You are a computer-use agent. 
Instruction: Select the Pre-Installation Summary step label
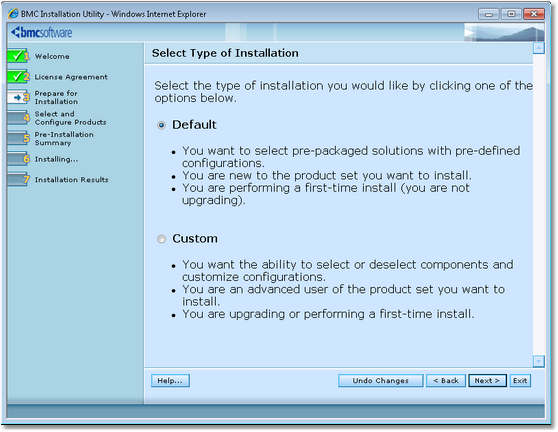point(64,138)
